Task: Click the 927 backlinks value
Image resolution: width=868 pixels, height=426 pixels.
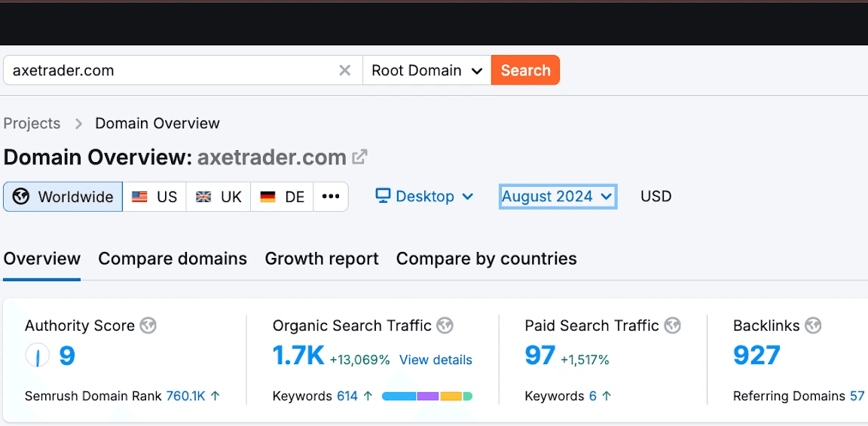Action: tap(756, 356)
